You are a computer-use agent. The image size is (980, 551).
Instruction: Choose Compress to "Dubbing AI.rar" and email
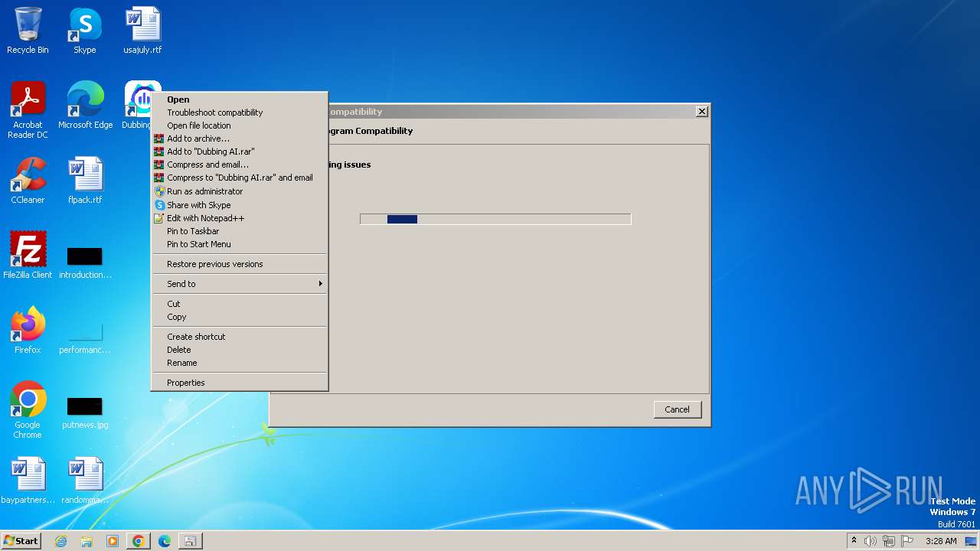240,178
